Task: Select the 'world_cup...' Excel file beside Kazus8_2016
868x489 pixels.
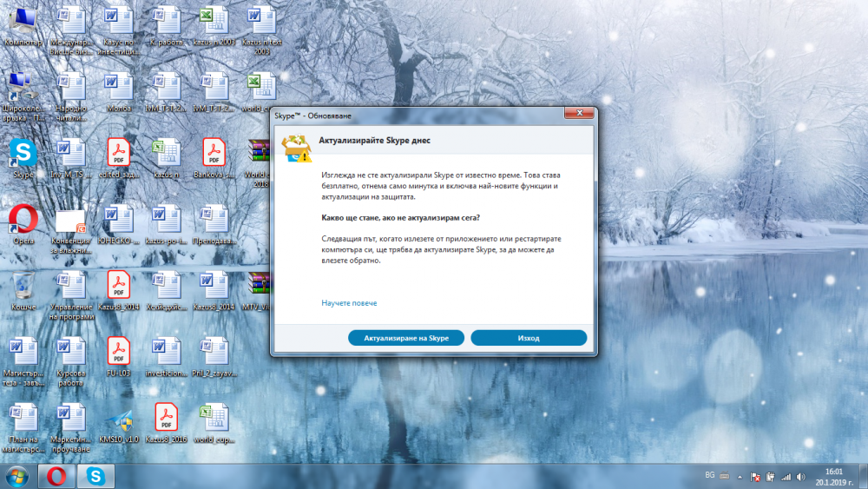Action: (214, 424)
